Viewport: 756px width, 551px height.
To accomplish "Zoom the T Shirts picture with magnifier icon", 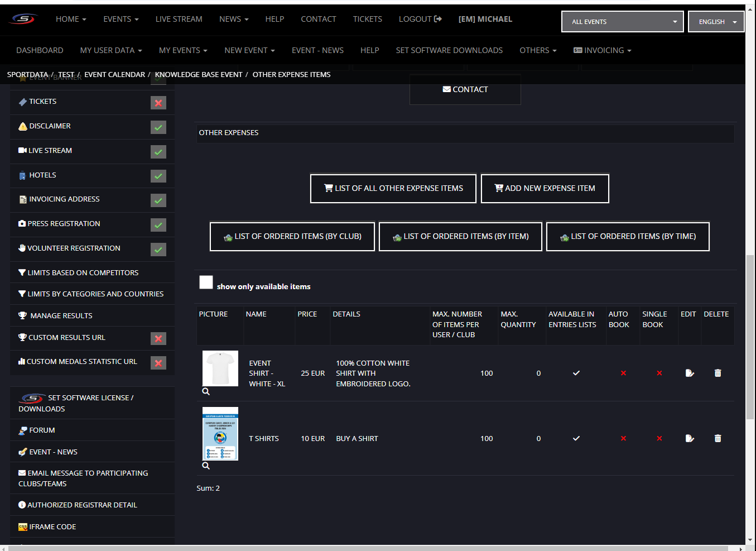I will 206,466.
